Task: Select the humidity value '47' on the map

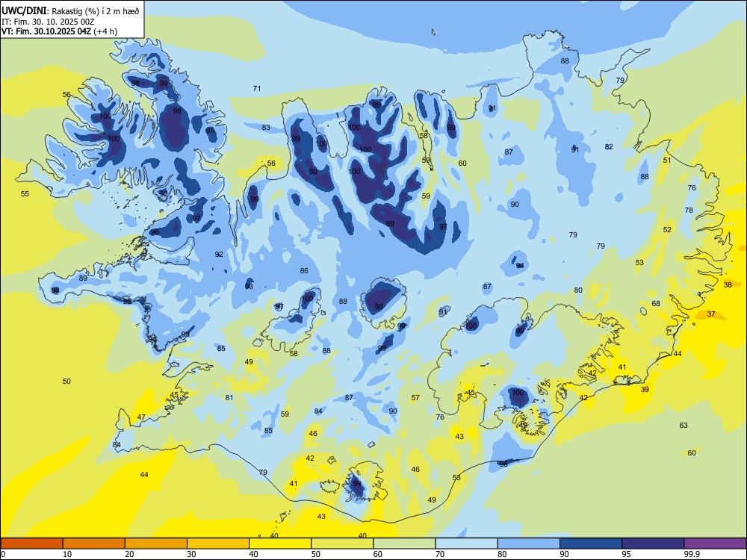Action: coord(141,417)
